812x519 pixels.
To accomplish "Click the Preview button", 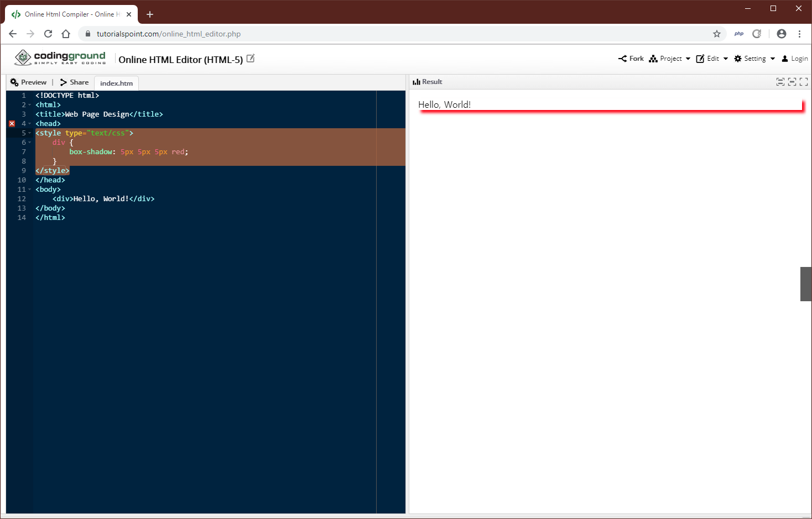I will (28, 82).
